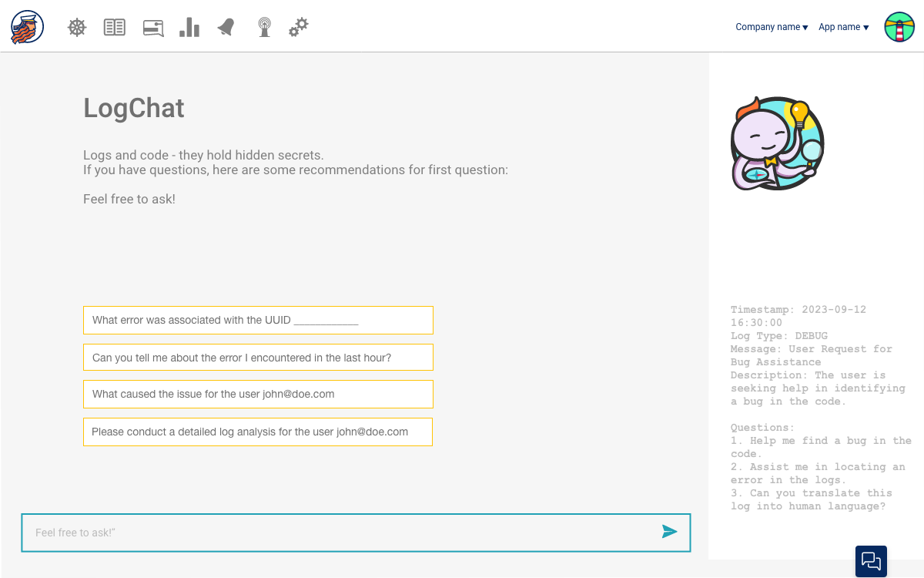This screenshot has width=924, height=578.
Task: Open settings with the gears icon
Action: point(299,27)
